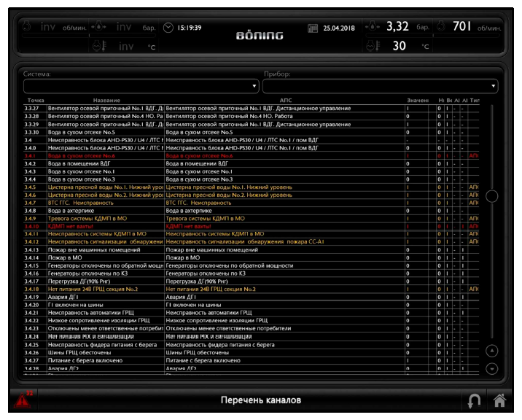Viewport: 522px width, 420px height.
Task: Click the round scrollbar slider knob
Action: click(492, 195)
